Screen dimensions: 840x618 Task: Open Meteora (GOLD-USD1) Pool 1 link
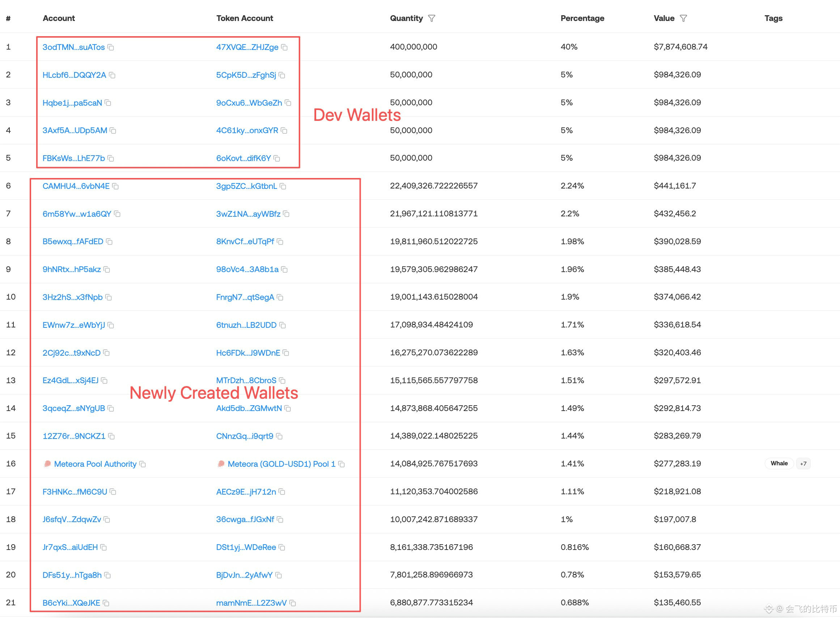pos(281,464)
